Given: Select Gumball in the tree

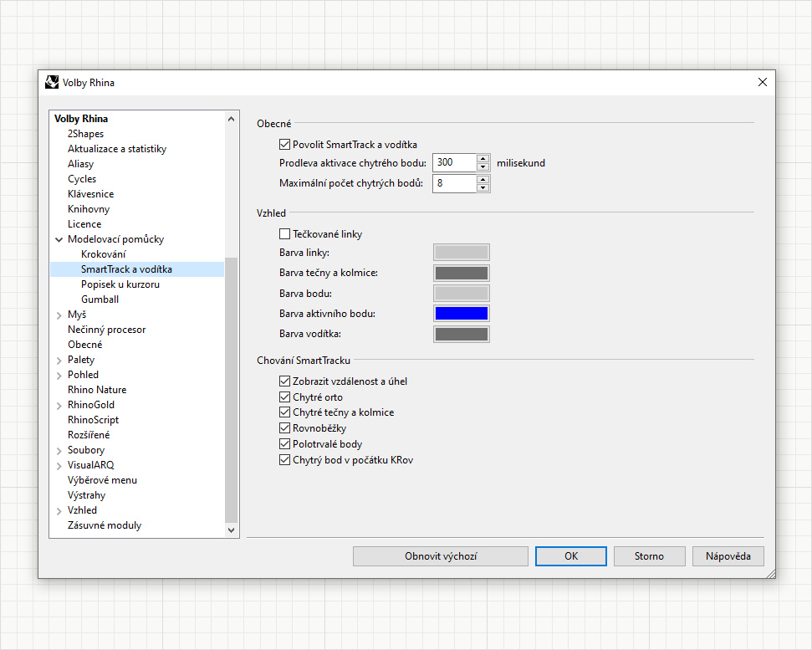Looking at the screenshot, I should (100, 299).
